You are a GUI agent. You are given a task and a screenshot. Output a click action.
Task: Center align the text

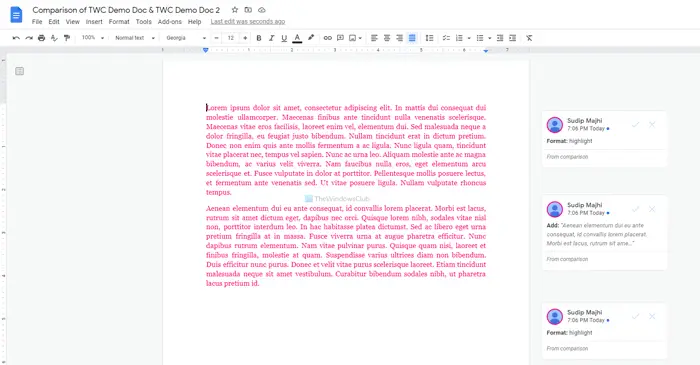pyautogui.click(x=387, y=38)
